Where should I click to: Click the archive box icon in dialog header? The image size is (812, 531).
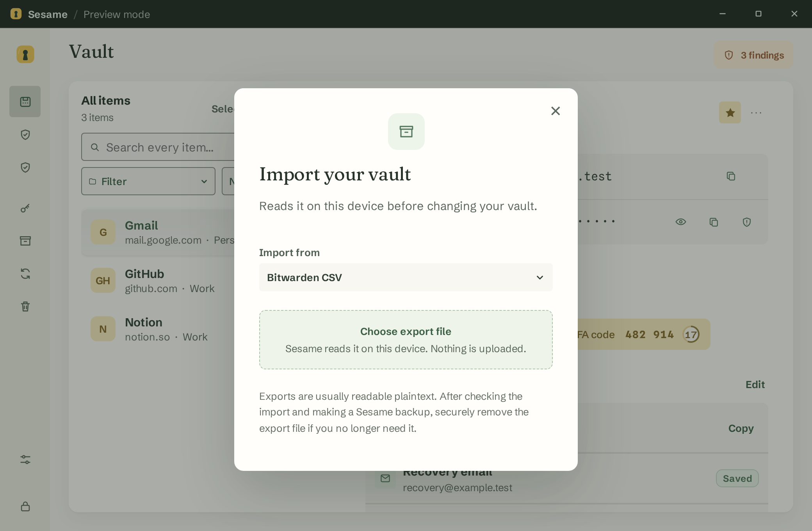[x=406, y=132]
